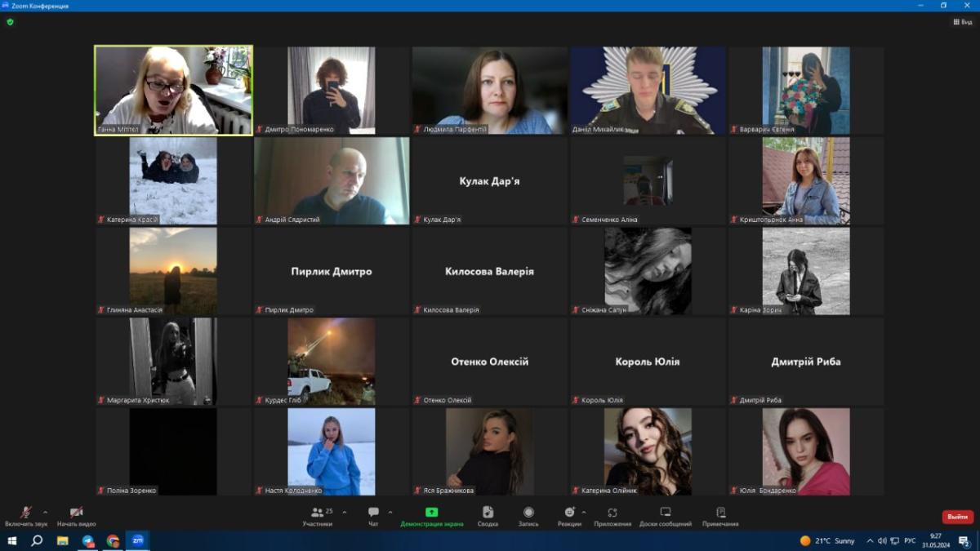Open Примечания notes panel

click(x=720, y=516)
